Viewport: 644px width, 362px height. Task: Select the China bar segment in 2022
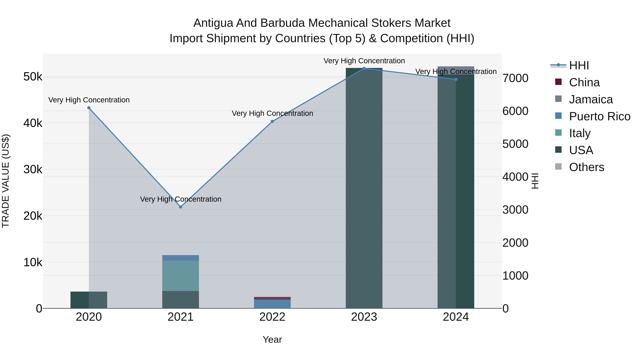pyautogui.click(x=272, y=298)
